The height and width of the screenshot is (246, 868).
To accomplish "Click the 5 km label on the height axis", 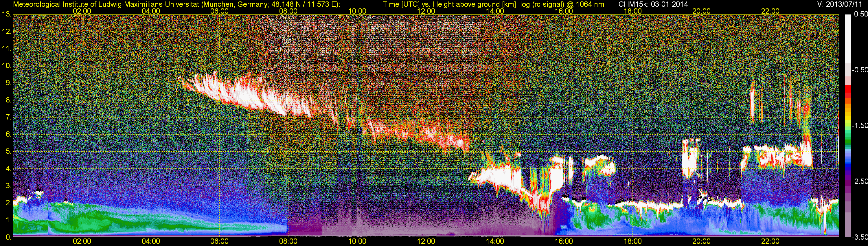I will tap(8, 152).
